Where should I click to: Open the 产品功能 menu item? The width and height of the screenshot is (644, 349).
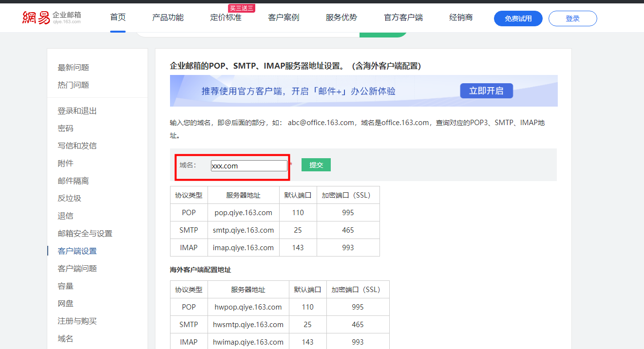(168, 17)
